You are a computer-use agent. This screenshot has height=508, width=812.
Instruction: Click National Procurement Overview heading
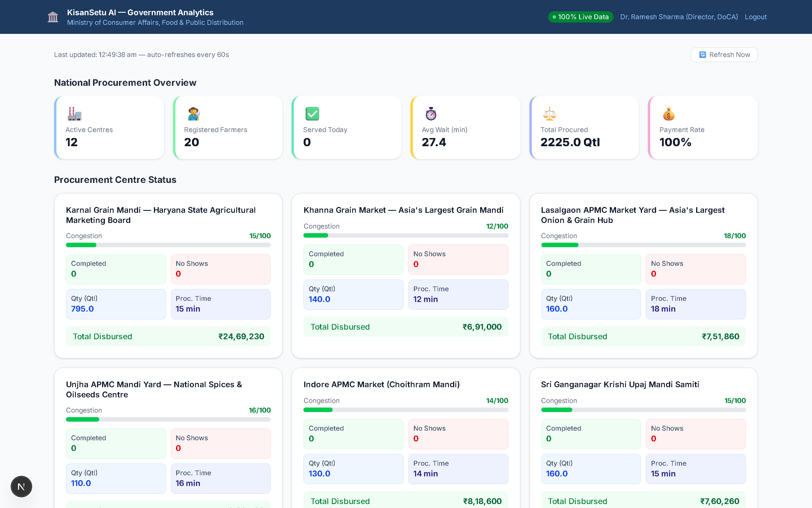pyautogui.click(x=125, y=83)
